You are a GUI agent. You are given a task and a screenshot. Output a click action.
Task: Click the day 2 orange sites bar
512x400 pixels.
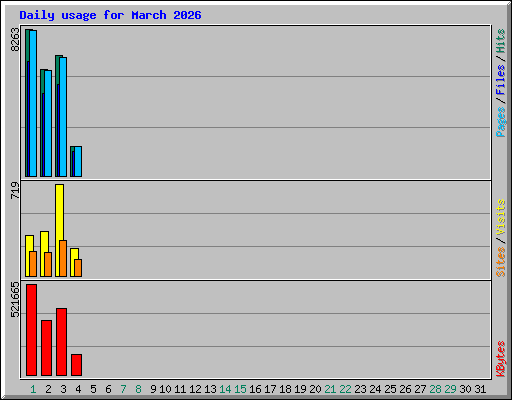point(48,264)
